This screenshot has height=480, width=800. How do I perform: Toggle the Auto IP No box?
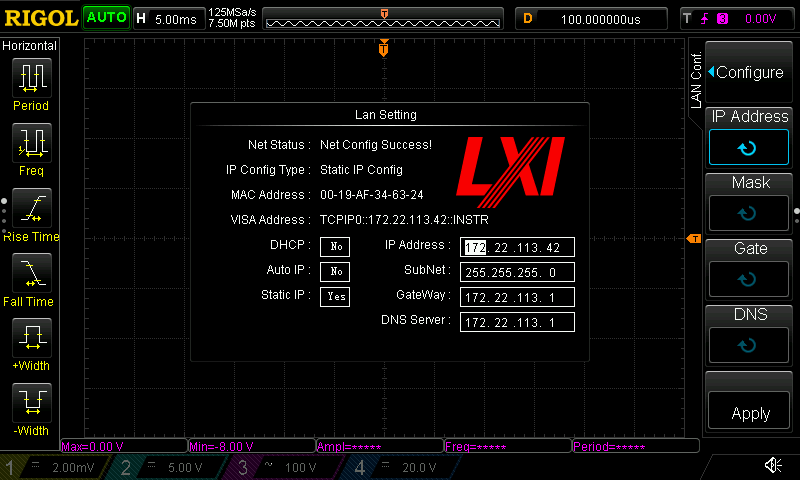335,271
